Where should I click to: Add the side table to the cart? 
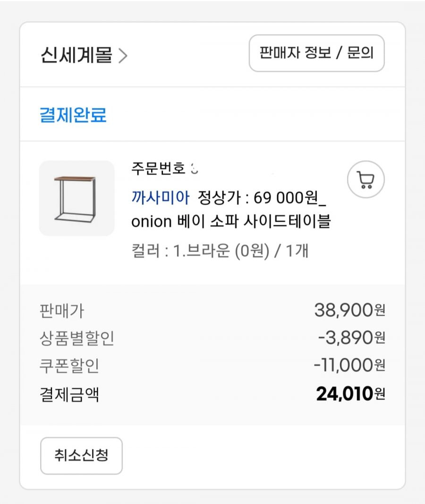[366, 179]
